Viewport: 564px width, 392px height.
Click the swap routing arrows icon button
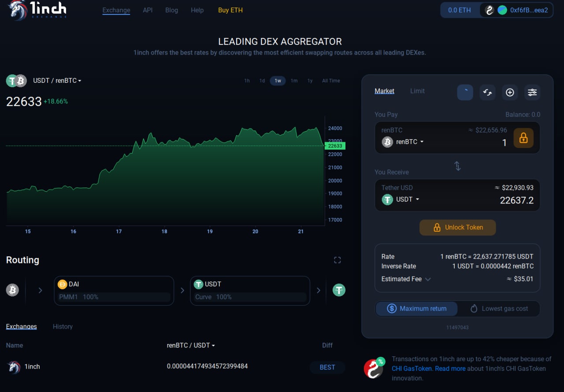(x=487, y=92)
